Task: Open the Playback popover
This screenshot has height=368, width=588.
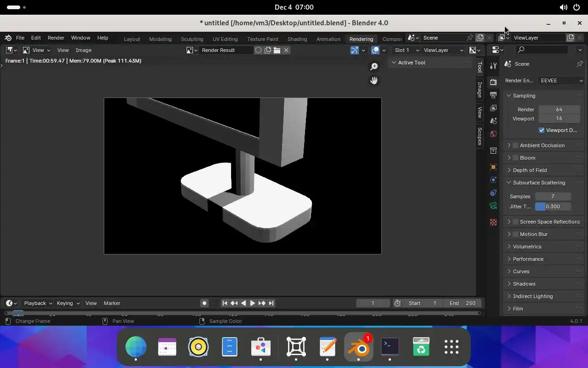Action: [38, 303]
